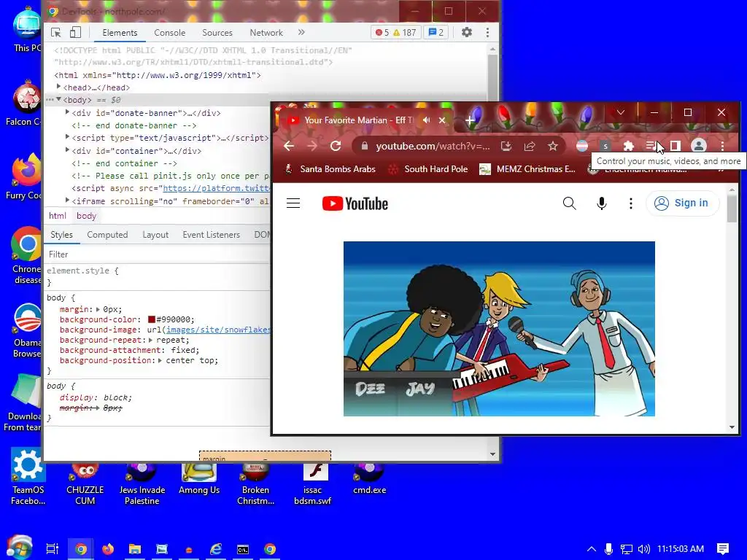747x560 pixels.
Task: Switch to the Console tab
Action: click(169, 32)
